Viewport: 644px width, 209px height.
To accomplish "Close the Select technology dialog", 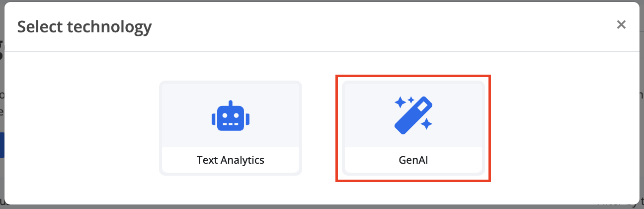I will [x=621, y=25].
